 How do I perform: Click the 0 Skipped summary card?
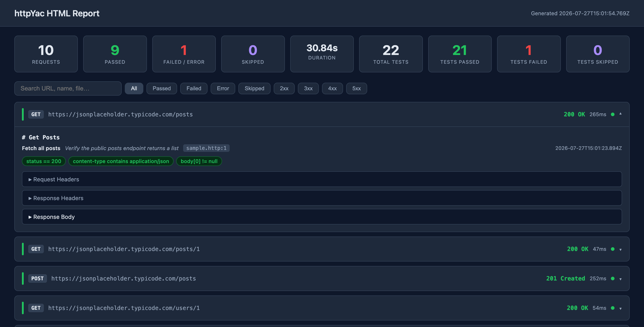(x=253, y=54)
